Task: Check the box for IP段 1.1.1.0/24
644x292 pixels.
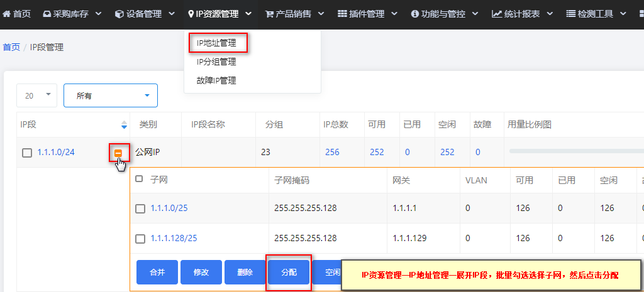Action: [x=26, y=153]
